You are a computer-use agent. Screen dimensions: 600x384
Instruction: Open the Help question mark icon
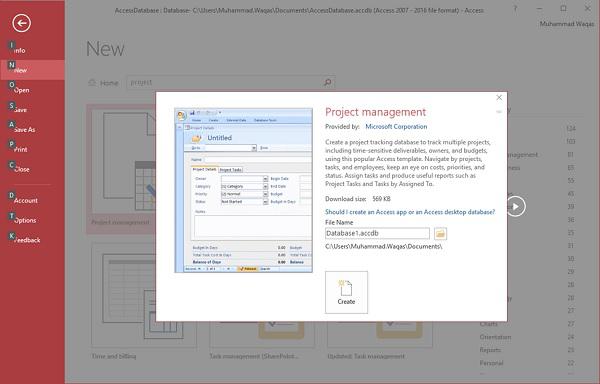[x=515, y=8]
